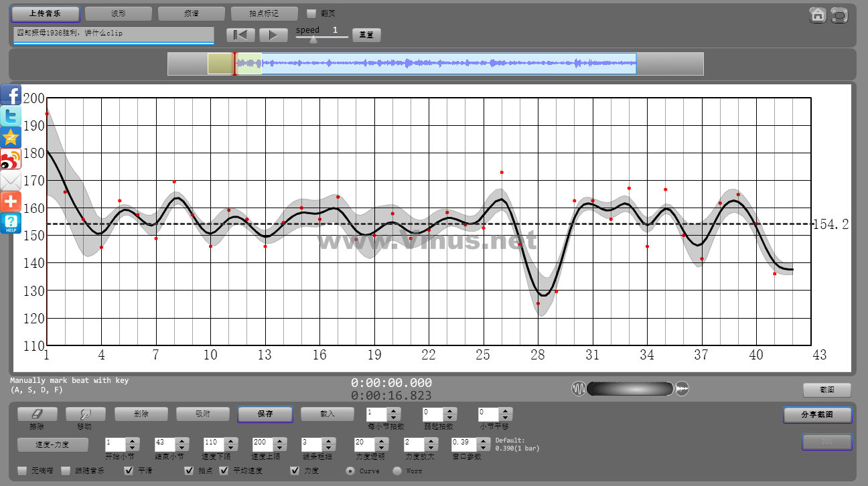Select the Worm radio button
This screenshot has height=486, width=868.
[x=397, y=471]
